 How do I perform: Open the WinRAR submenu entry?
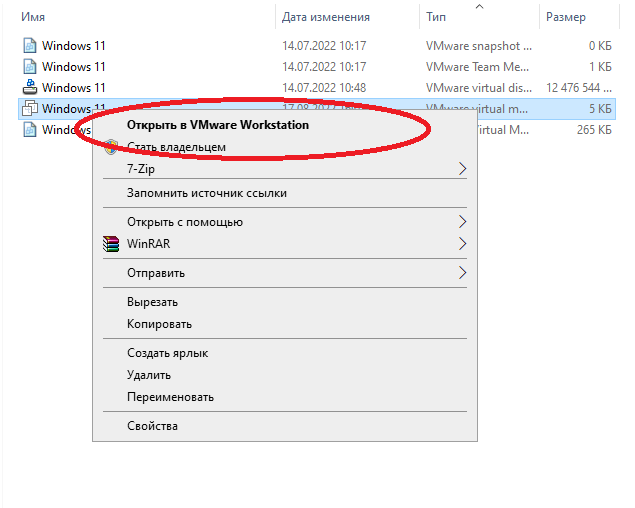[x=285, y=244]
